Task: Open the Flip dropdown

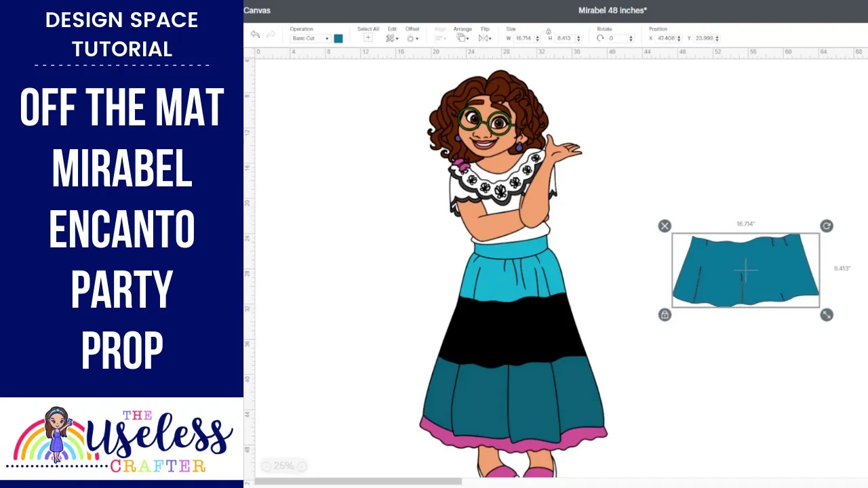Action: (485, 39)
